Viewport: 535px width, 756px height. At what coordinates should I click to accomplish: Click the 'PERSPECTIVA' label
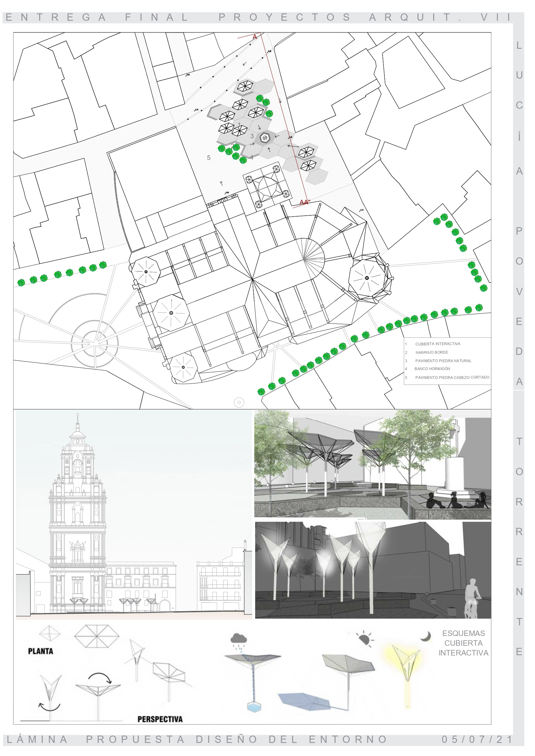click(160, 719)
